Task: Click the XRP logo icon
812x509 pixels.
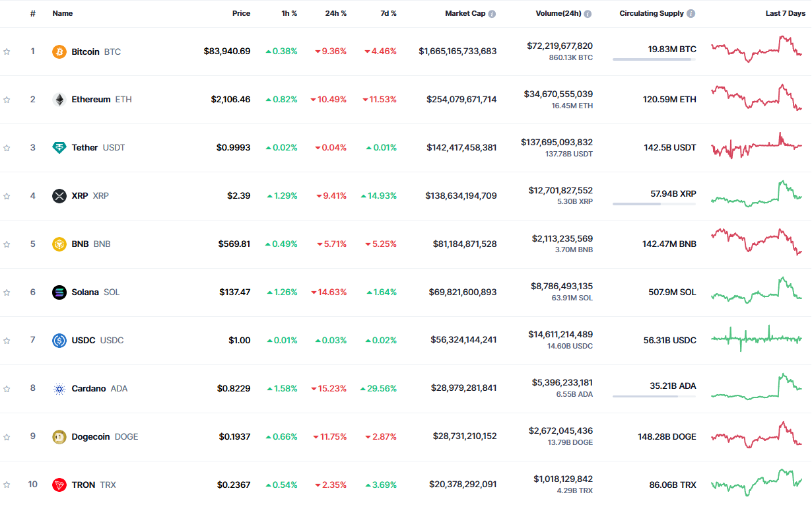Action: pyautogui.click(x=59, y=196)
